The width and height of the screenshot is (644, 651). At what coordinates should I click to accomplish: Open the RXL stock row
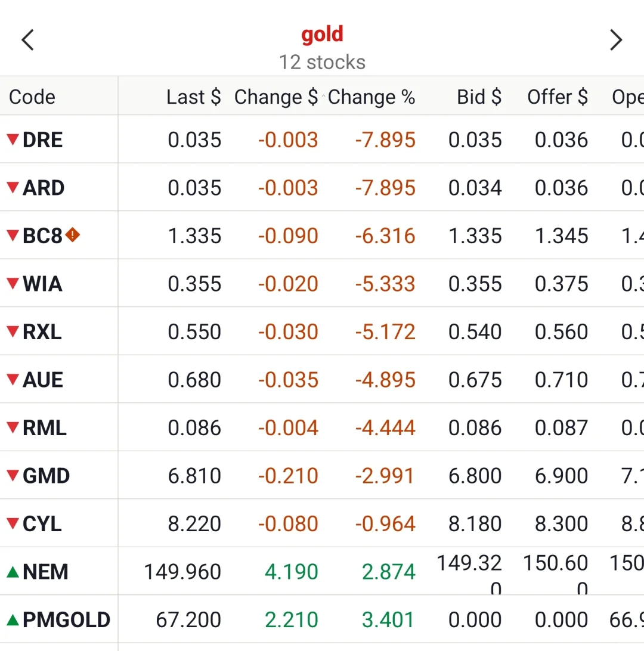point(322,331)
